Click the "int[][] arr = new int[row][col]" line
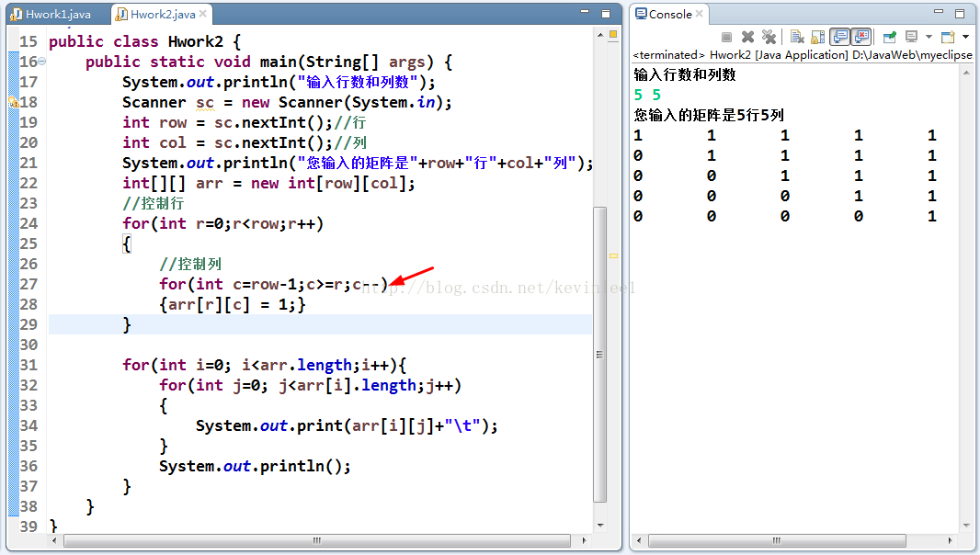Image resolution: width=980 pixels, height=555 pixels. point(268,183)
